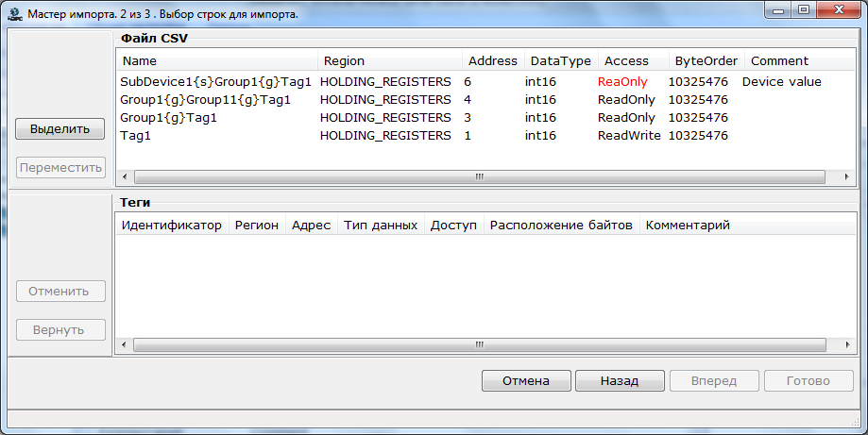Select the Group1{g}Tag1 row name
Screen dimensions: 868x435
tap(168, 118)
